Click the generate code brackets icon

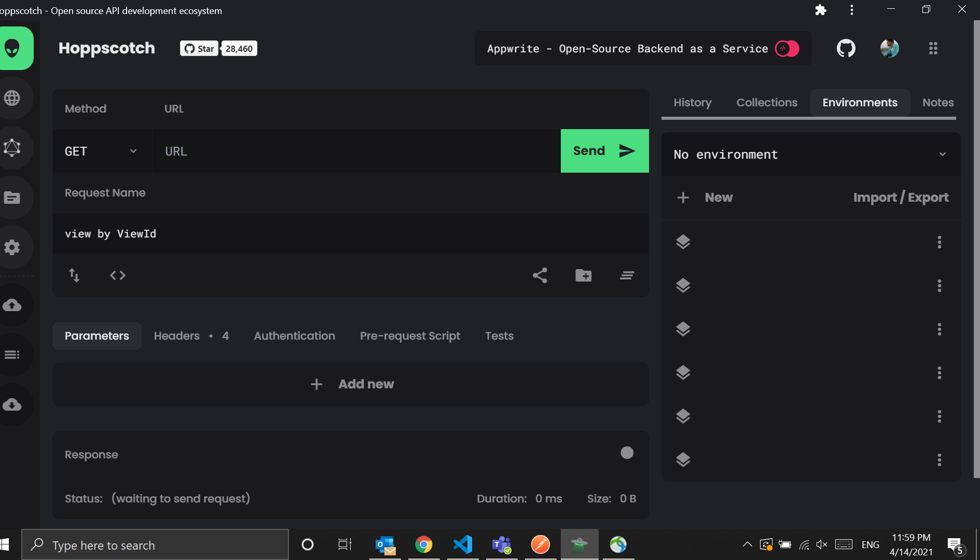coord(118,275)
